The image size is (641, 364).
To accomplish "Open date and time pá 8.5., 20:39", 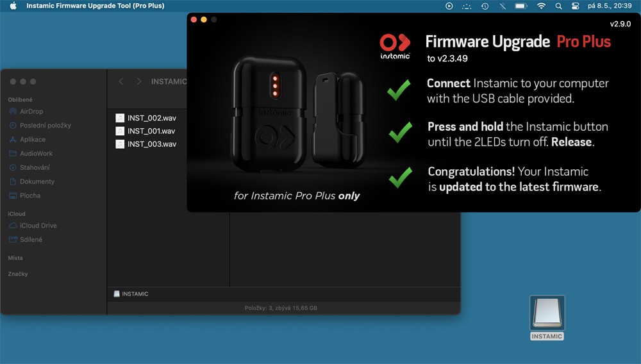I will tap(610, 6).
